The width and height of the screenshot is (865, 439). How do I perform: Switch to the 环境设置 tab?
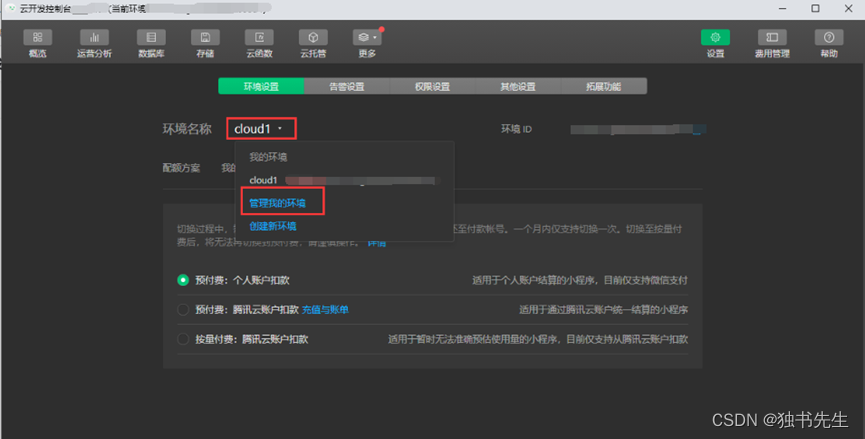261,86
